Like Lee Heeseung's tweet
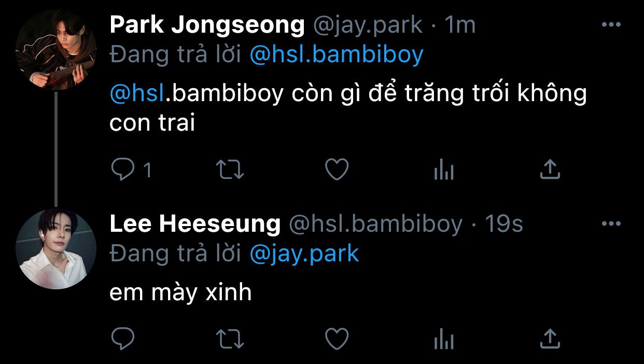 click(337, 340)
